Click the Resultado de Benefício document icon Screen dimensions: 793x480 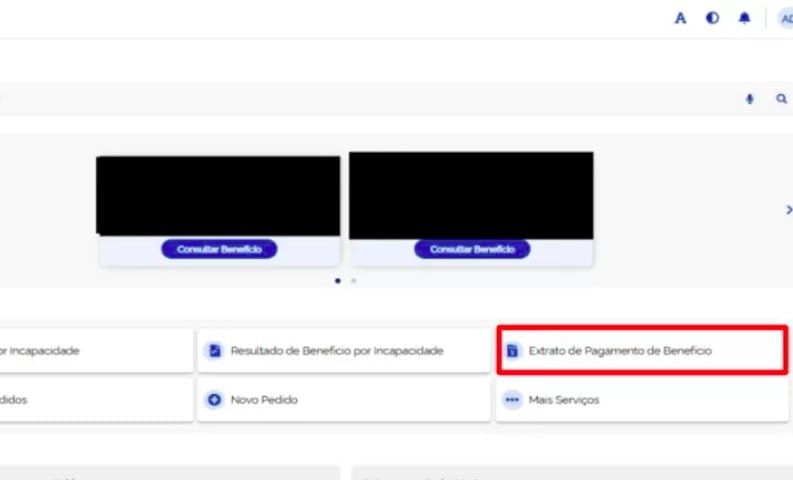tap(213, 351)
